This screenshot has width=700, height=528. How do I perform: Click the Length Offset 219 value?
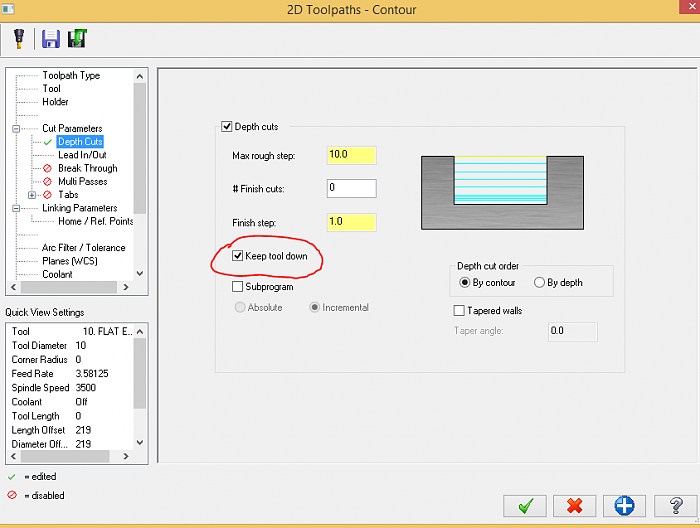click(x=83, y=430)
